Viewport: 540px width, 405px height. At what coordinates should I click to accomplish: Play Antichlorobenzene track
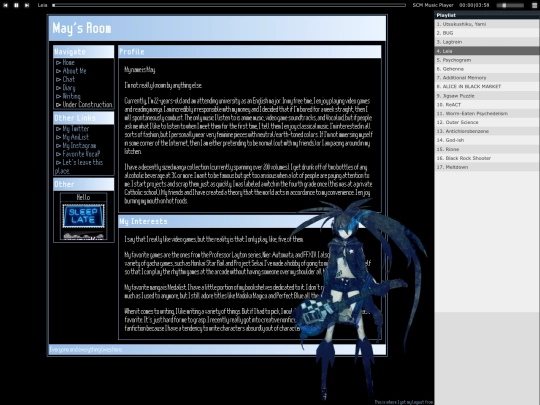(487, 131)
